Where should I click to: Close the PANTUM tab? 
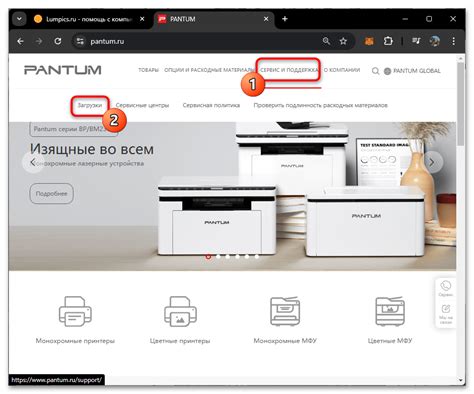pos(266,19)
